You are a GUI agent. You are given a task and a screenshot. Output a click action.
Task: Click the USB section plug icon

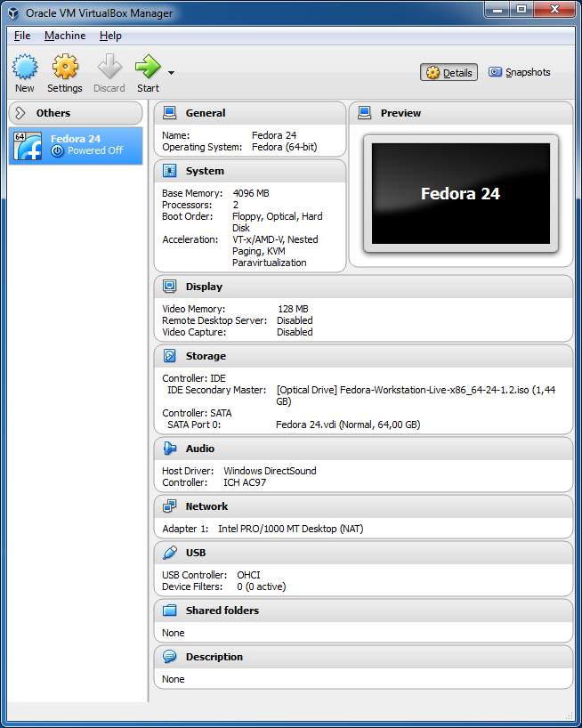170,553
